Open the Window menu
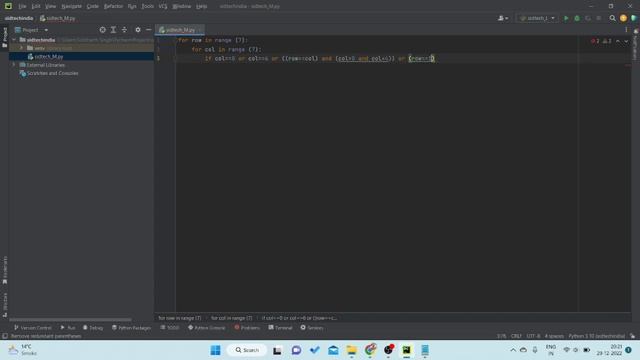Viewport: 640px width, 360px height. pyautogui.click(x=182, y=6)
